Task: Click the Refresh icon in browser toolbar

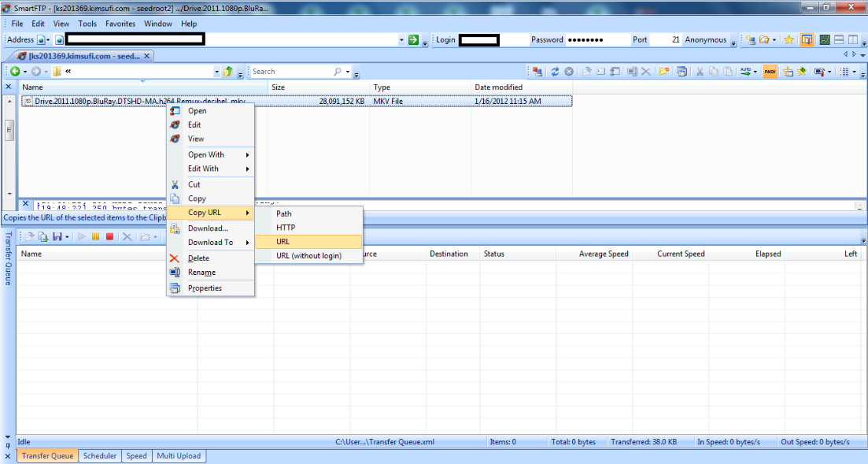Action: 554,72
